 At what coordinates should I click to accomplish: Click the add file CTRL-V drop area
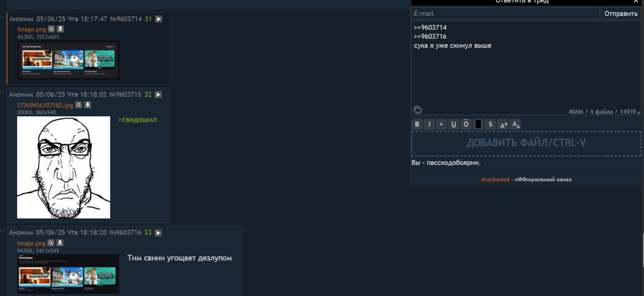(x=526, y=143)
